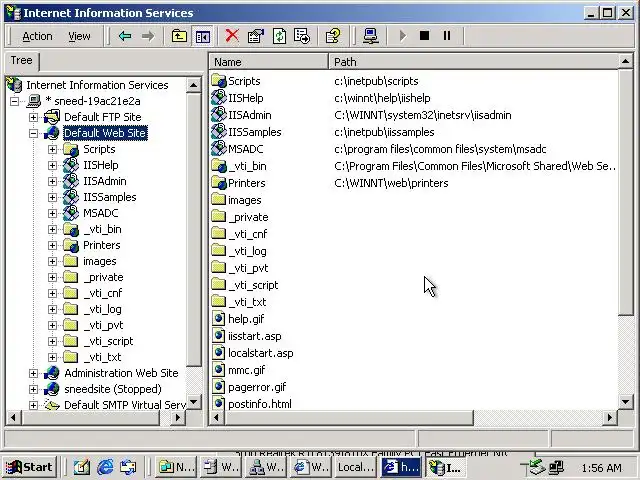Screen dimensions: 640x480
Task: Click the Export List toolbar icon
Action: [x=302, y=36]
